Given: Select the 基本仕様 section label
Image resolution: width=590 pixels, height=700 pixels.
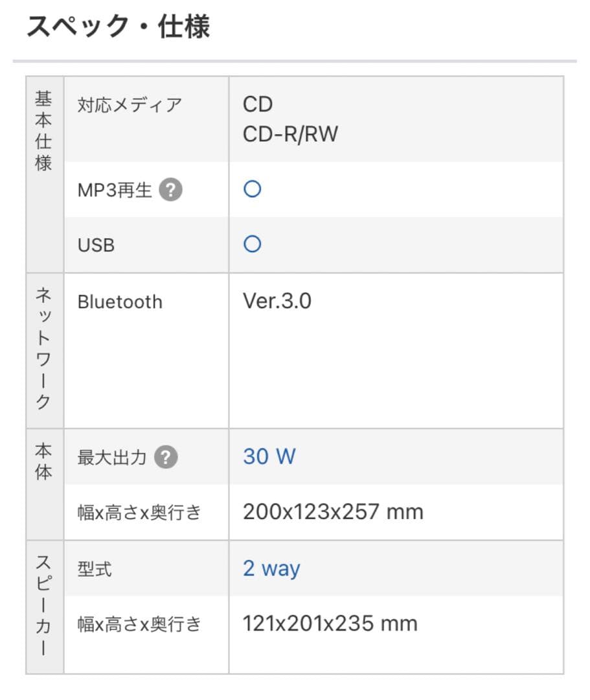Looking at the screenshot, I should pyautogui.click(x=43, y=130).
